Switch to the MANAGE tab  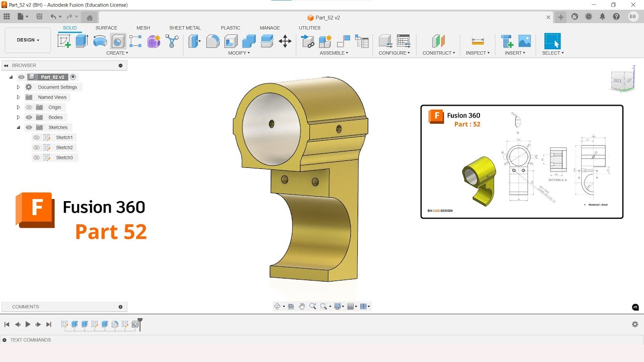coord(270,28)
